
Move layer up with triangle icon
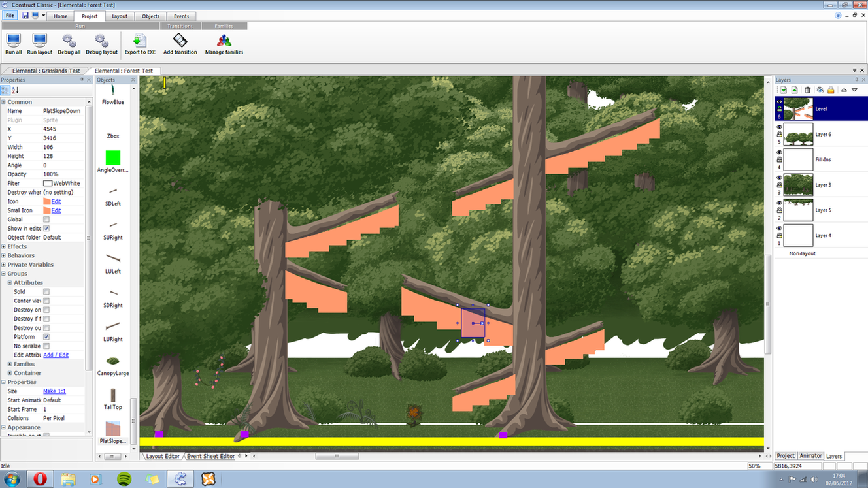click(x=844, y=90)
